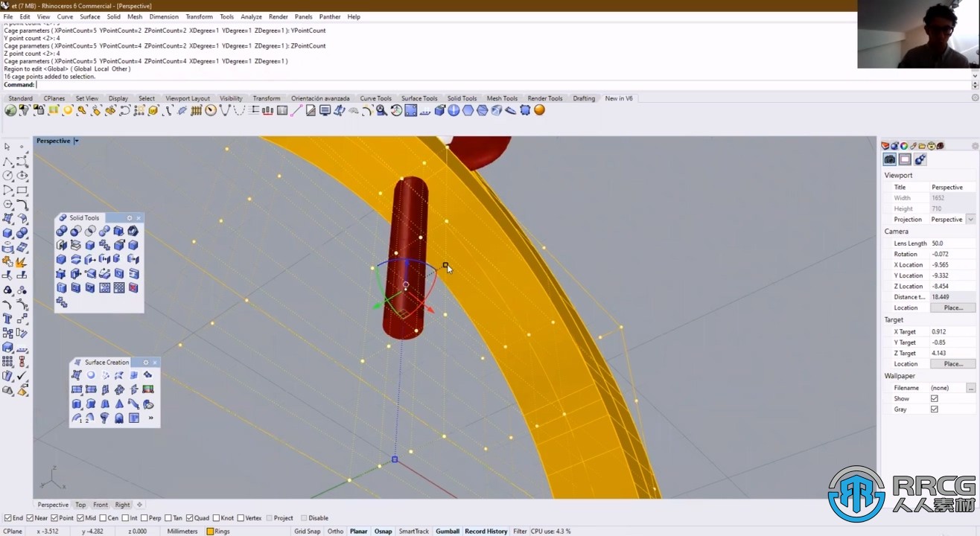980x536 pixels.
Task: Switch to the Top viewport tab
Action: click(x=80, y=505)
